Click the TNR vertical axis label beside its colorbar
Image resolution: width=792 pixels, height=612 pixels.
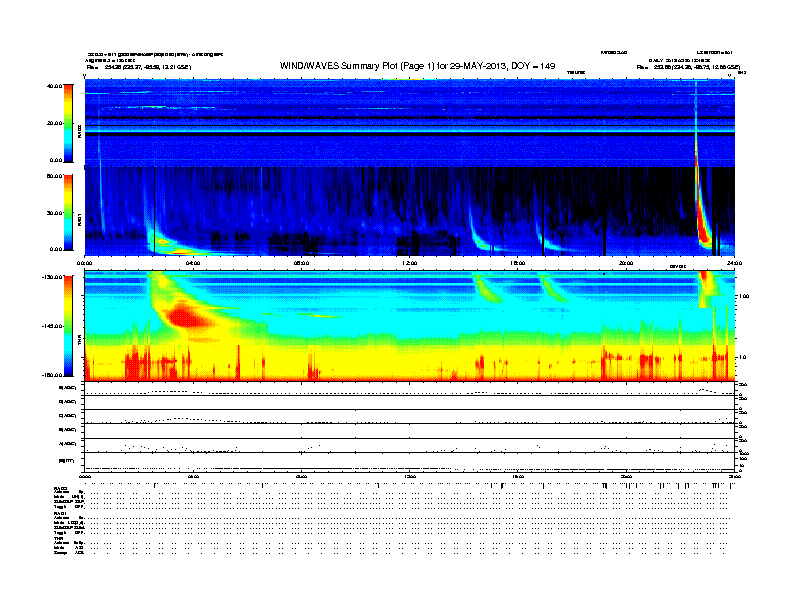(79, 340)
